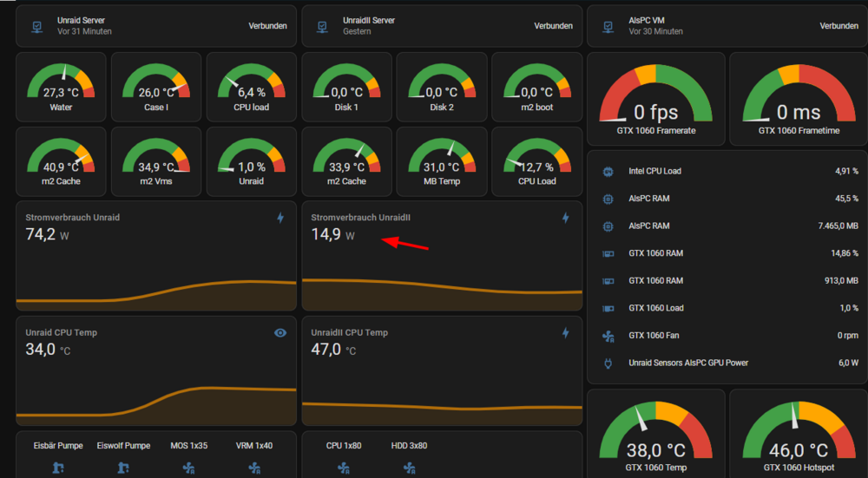Open the Disk 1 gauge card
Viewport: 868px width, 478px height.
tap(346, 87)
